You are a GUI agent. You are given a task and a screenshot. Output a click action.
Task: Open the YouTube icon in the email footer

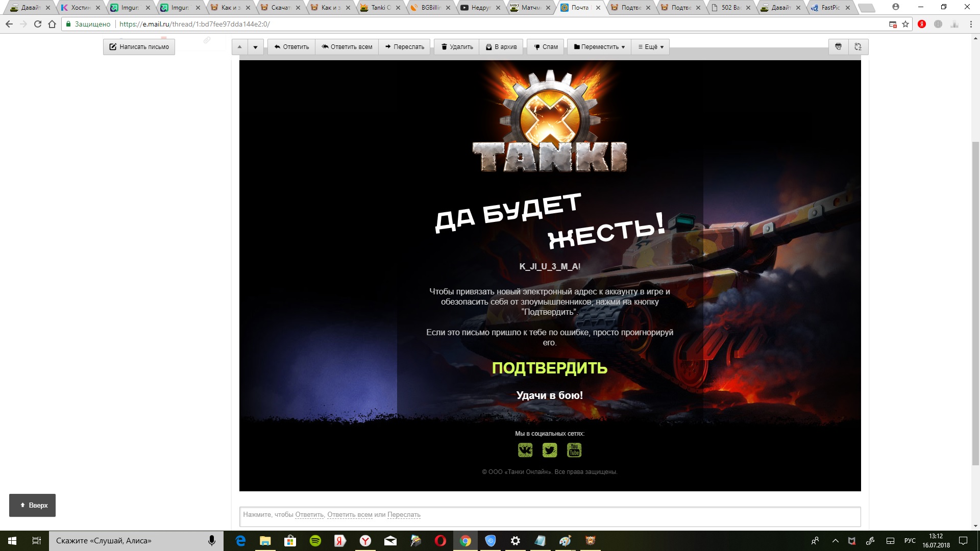(574, 450)
